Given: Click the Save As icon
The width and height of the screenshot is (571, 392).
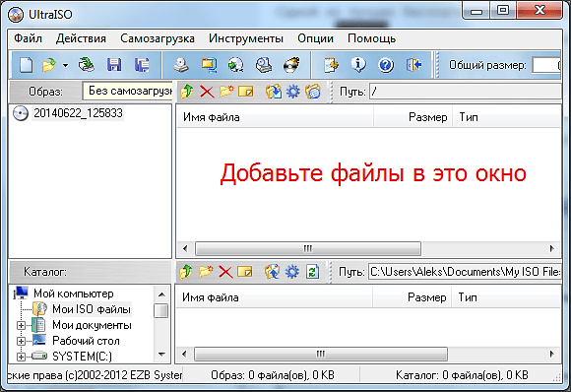Looking at the screenshot, I should pos(142,65).
